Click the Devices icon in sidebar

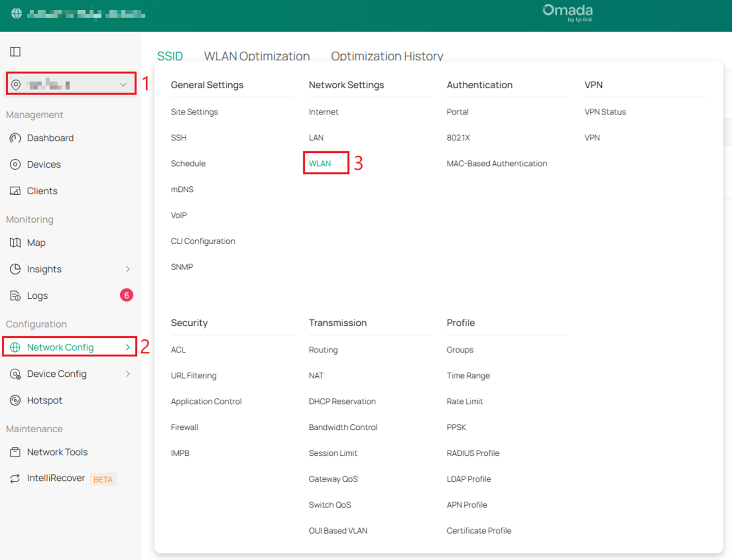pos(15,165)
